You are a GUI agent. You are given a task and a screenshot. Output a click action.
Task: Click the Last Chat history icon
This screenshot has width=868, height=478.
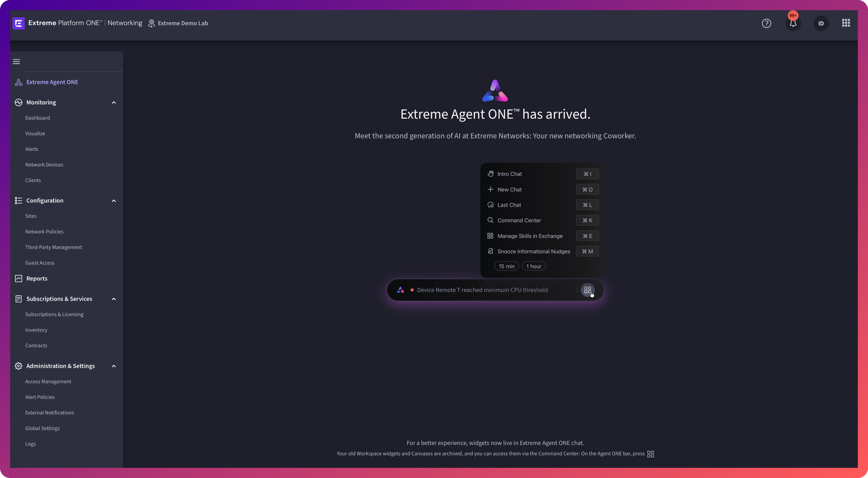[x=490, y=205]
